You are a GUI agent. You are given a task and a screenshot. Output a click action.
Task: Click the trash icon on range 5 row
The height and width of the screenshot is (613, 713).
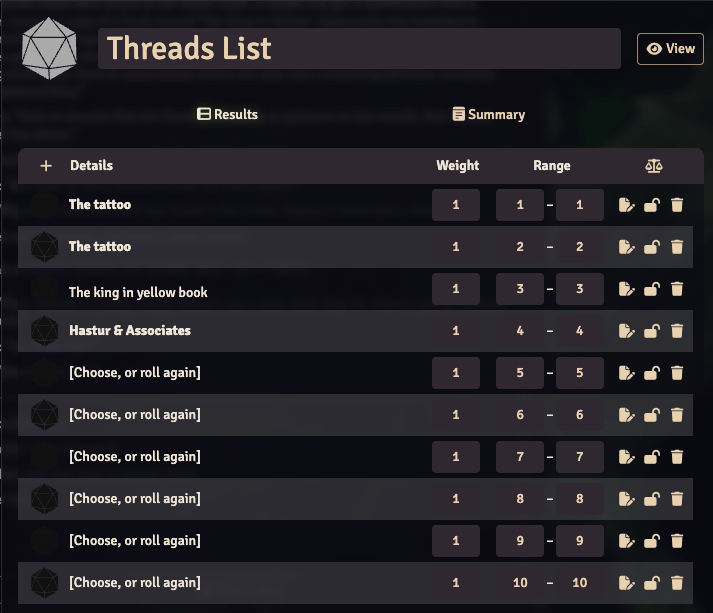click(x=677, y=373)
